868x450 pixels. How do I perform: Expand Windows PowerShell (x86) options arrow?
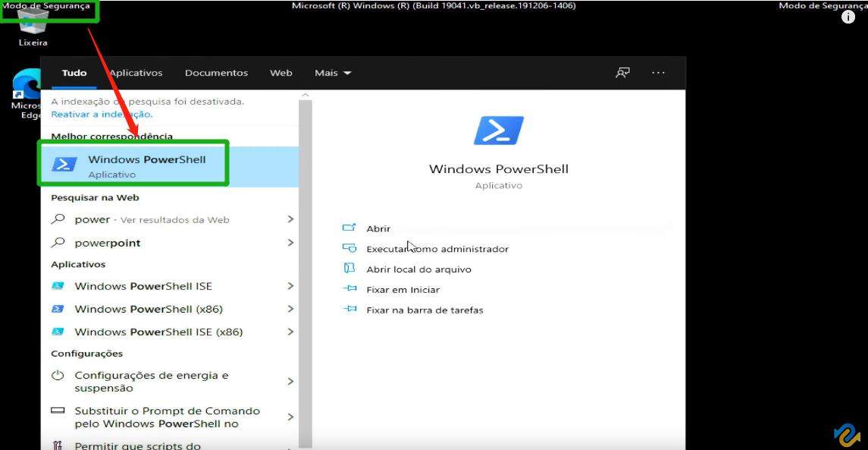point(290,309)
